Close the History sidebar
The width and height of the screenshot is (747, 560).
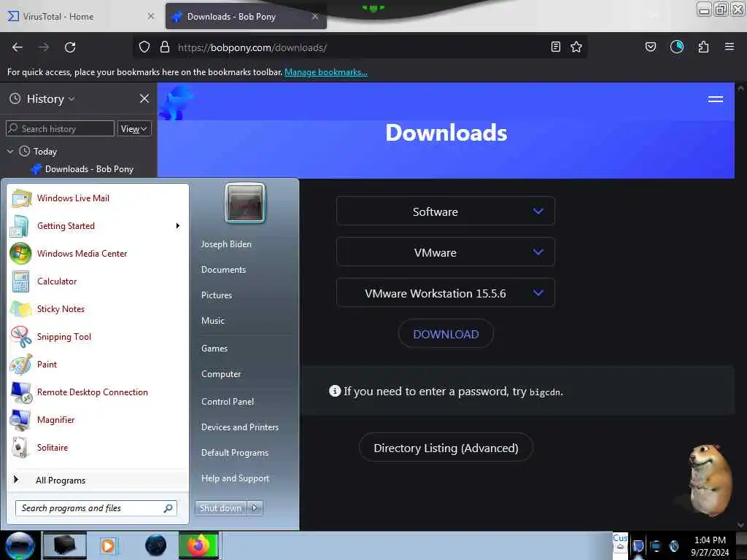pos(144,98)
